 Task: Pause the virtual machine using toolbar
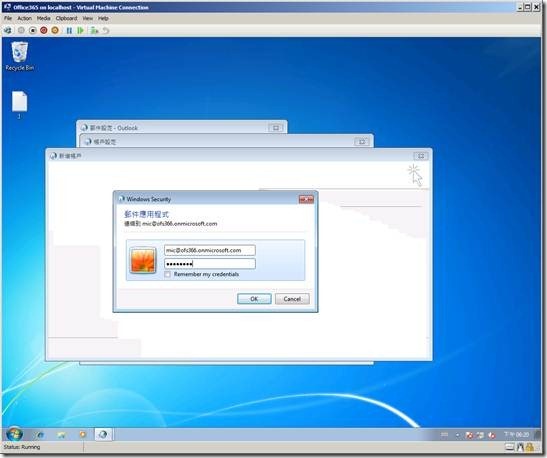point(69,31)
